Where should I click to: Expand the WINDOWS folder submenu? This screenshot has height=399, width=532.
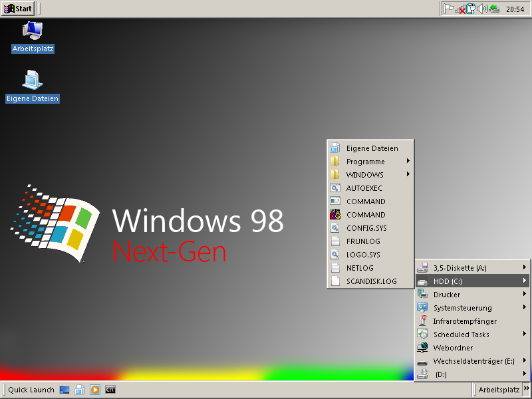pos(370,175)
